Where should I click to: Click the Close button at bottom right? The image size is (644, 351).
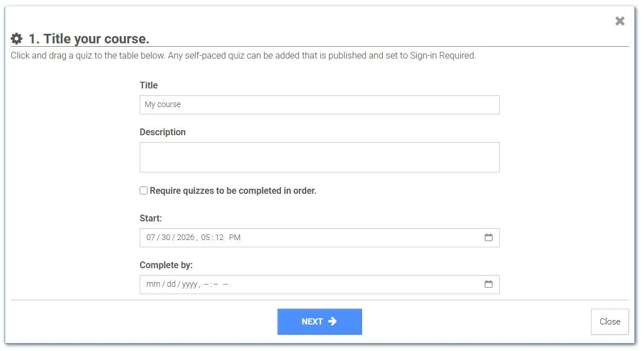[610, 322]
